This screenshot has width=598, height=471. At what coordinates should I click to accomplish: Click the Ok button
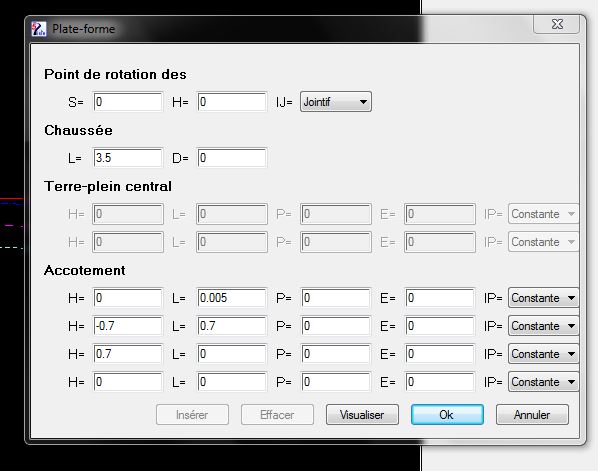(x=447, y=415)
